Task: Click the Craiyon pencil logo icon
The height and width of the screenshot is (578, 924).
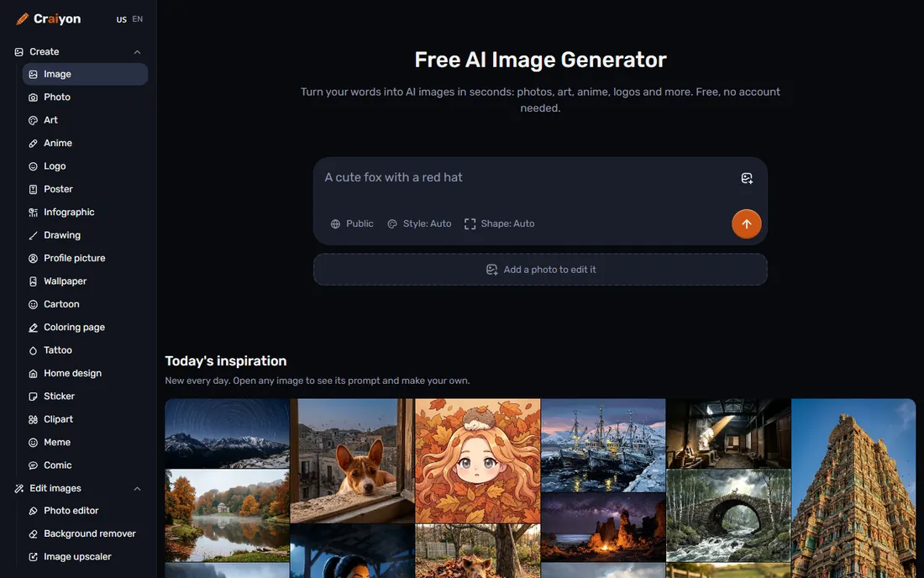Action: point(23,18)
